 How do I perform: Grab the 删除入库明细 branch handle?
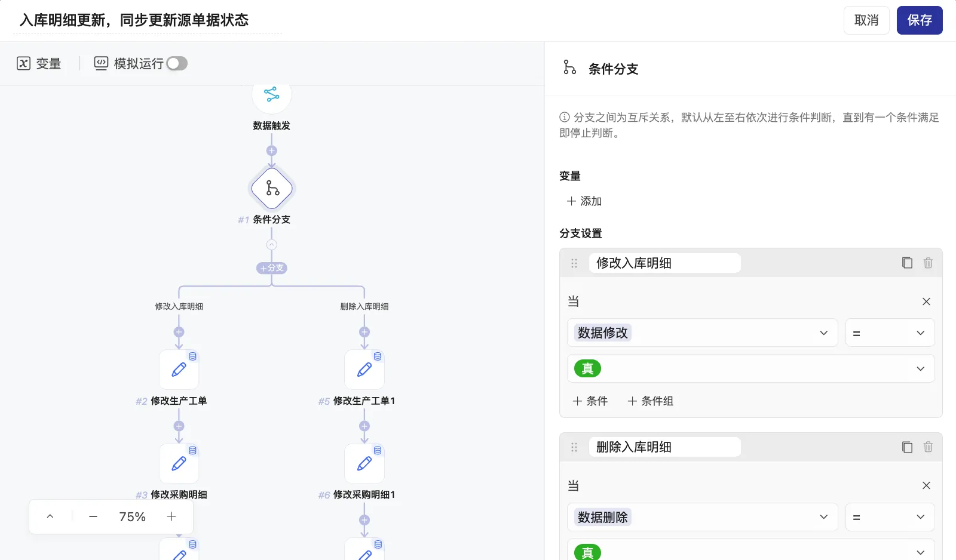pyautogui.click(x=574, y=447)
